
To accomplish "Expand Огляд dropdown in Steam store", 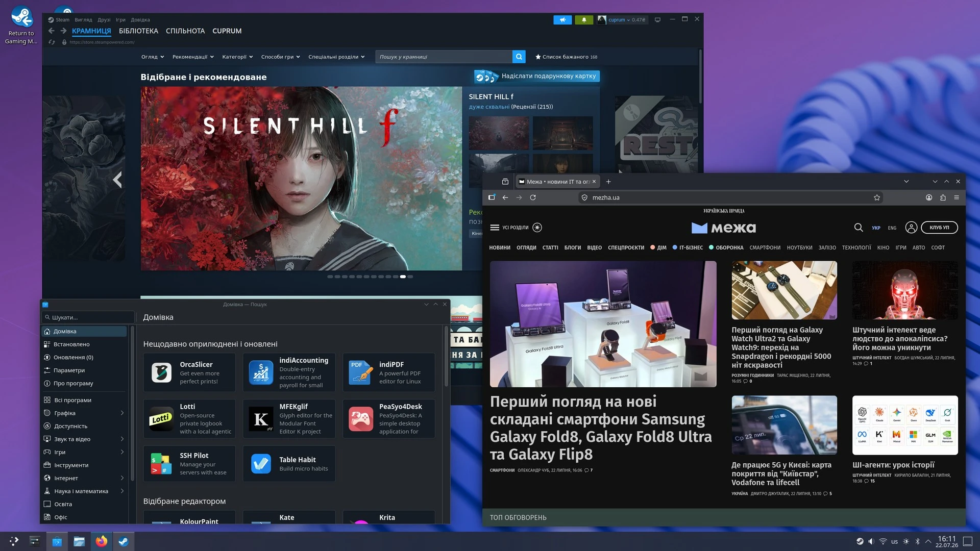I will coord(153,57).
